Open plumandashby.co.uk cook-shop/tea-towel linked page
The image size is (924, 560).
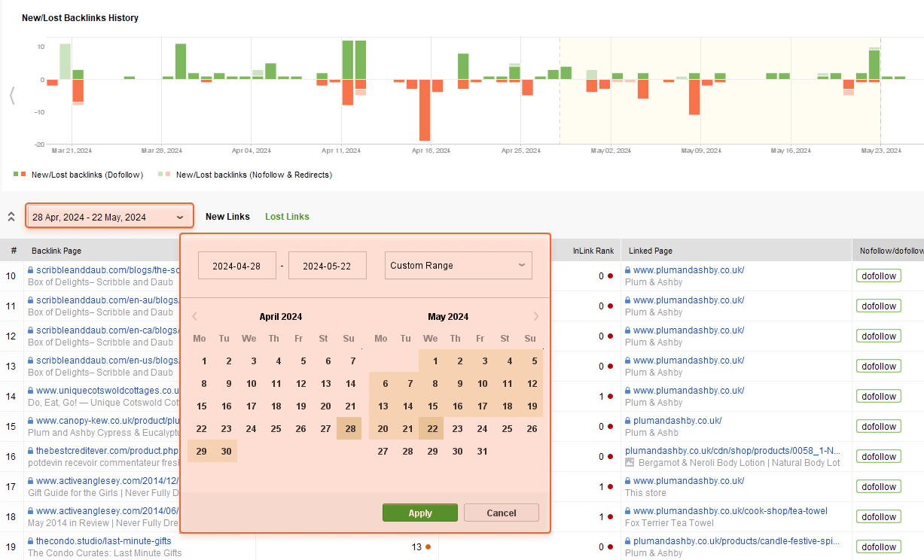tap(730, 511)
